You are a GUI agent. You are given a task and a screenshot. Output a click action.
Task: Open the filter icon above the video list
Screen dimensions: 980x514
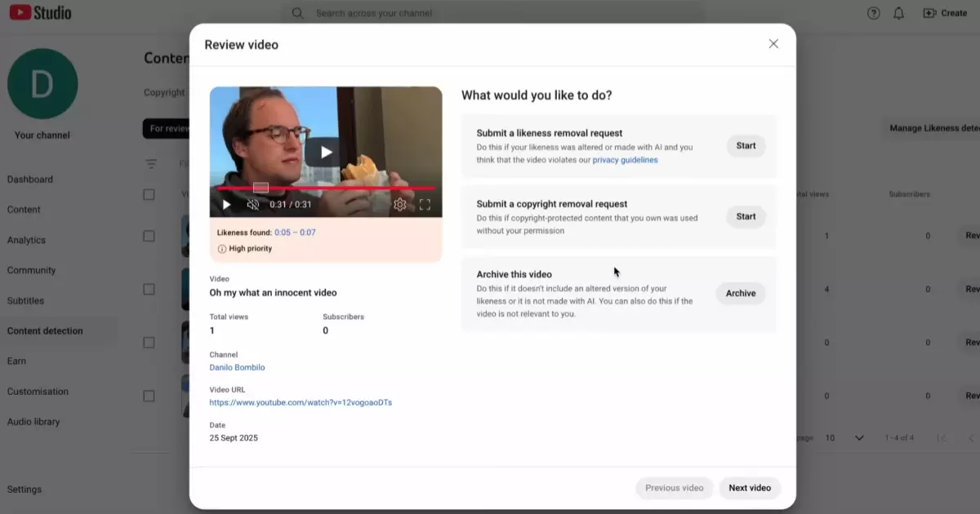point(151,163)
